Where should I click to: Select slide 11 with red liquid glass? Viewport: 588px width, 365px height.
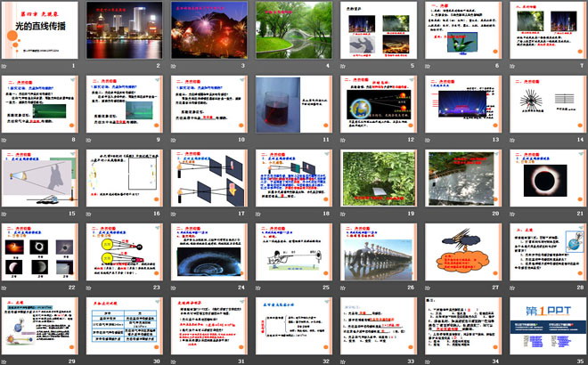pyautogui.click(x=294, y=104)
